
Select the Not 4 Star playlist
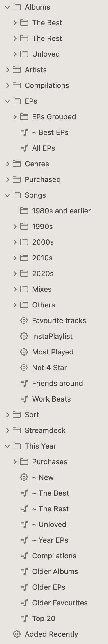(49, 367)
